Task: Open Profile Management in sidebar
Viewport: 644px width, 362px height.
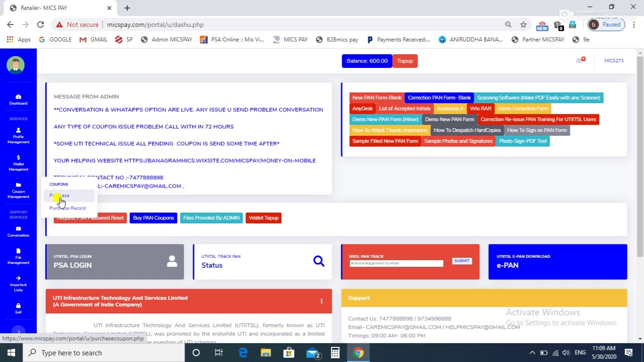Action: point(18,136)
